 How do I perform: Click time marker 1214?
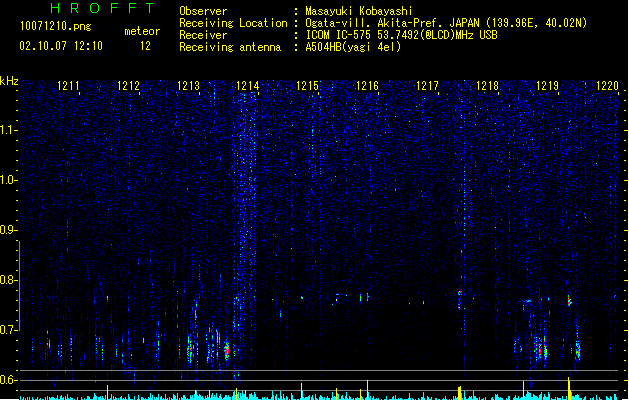click(248, 86)
